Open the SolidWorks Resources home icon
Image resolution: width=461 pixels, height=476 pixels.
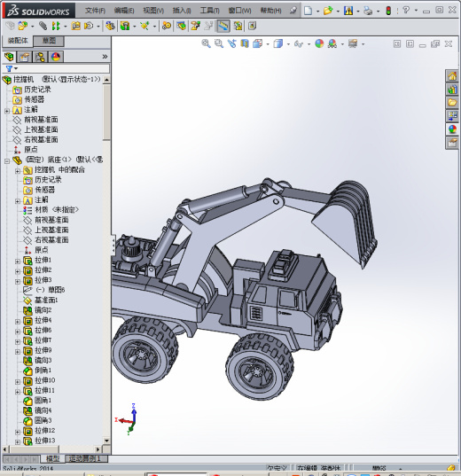click(452, 75)
